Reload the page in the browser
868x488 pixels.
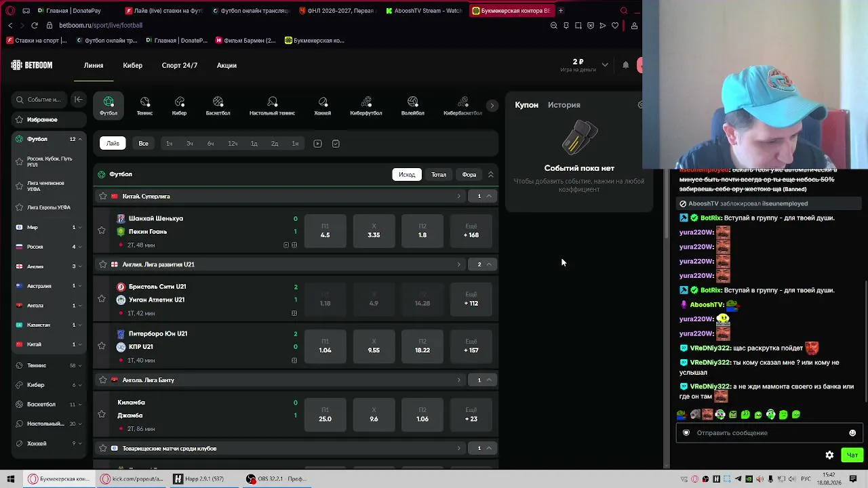tap(35, 25)
